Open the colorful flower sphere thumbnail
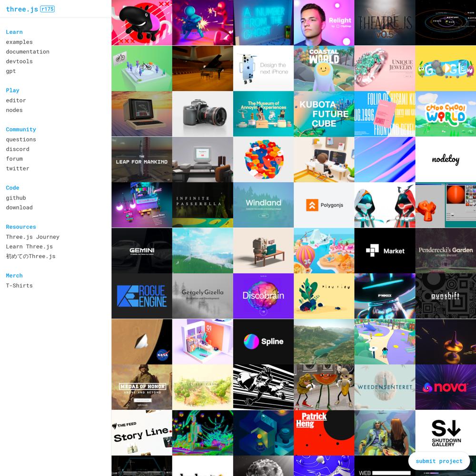The width and height of the screenshot is (476, 476). click(263, 159)
